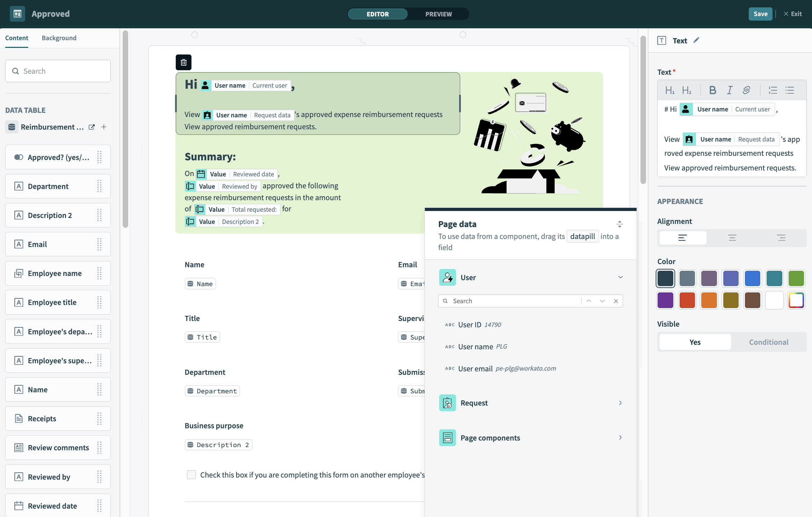Click the hyperlink insertion icon
Viewport: 812px width, 517px height.
pyautogui.click(x=746, y=90)
